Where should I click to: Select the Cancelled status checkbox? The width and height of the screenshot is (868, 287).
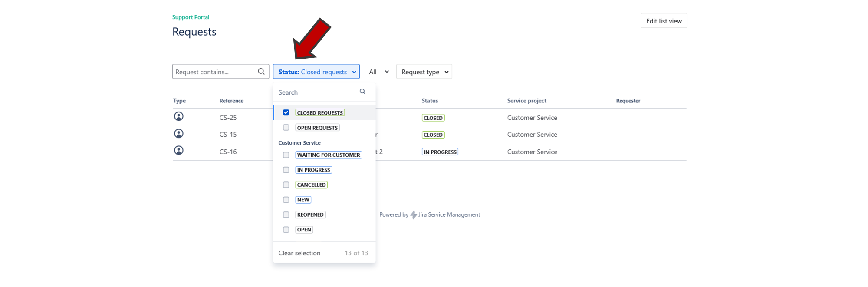(x=286, y=185)
